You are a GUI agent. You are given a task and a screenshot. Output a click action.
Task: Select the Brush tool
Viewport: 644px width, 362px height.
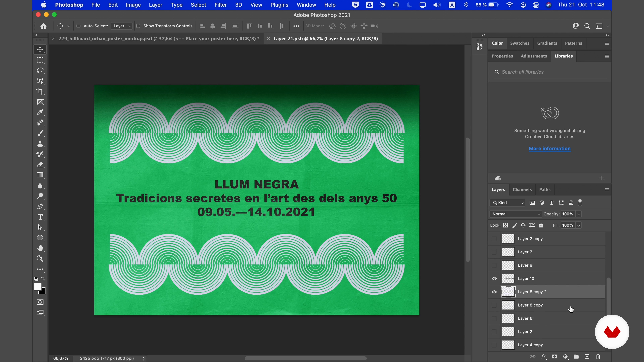[x=40, y=133]
